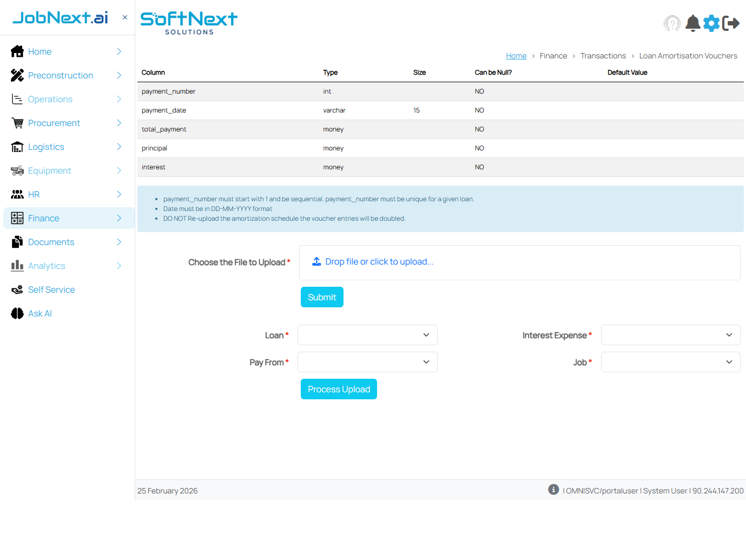
Task: Navigate to Home via the breadcrumb link
Action: pyautogui.click(x=516, y=55)
